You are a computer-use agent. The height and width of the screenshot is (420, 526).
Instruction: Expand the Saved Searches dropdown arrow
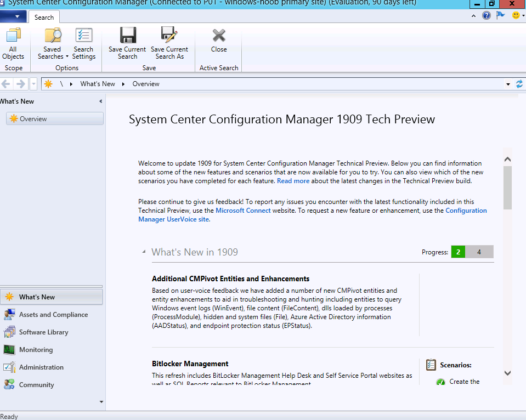[67, 56]
